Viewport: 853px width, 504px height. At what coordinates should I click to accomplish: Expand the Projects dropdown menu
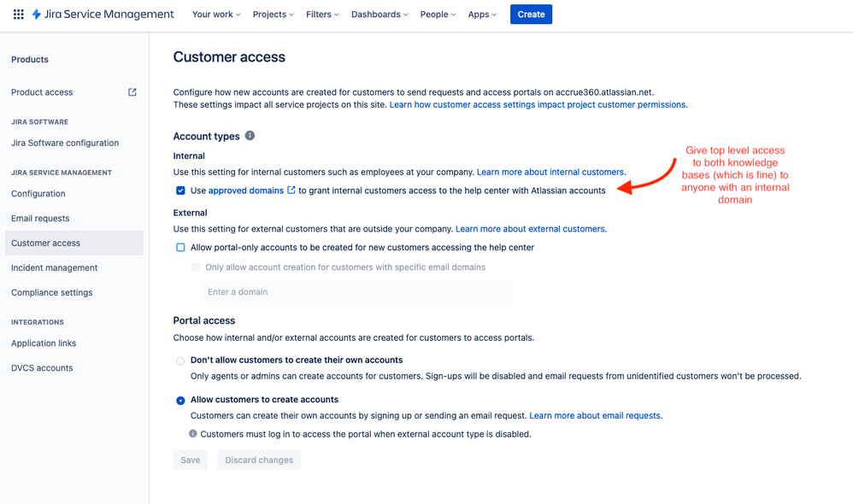(x=274, y=15)
